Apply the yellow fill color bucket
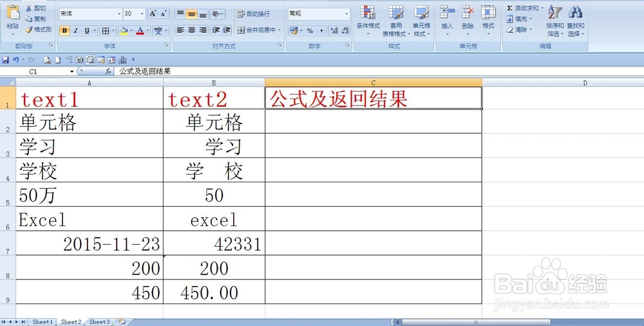The height and width of the screenshot is (326, 644). point(124,30)
